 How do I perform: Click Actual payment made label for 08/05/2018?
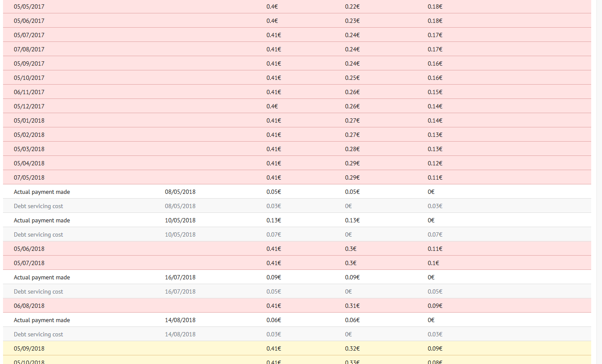[42, 192]
